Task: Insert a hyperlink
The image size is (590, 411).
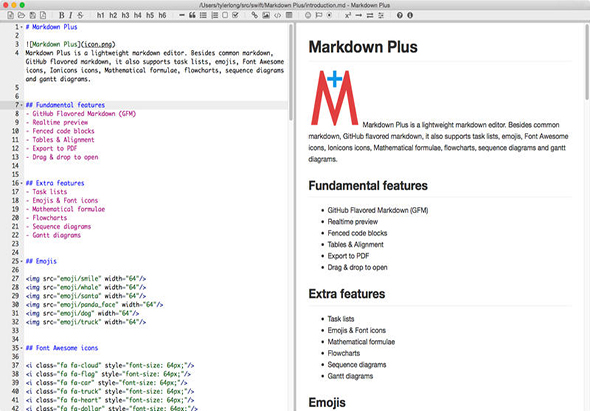Action: pos(255,15)
